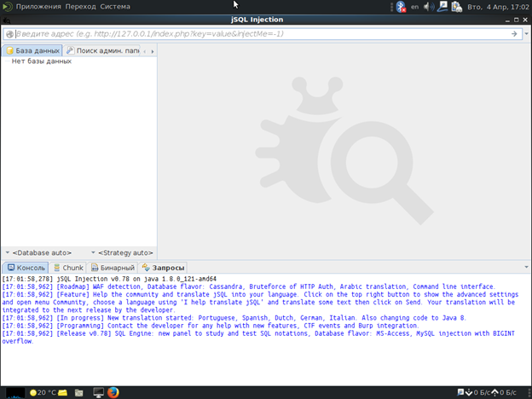This screenshot has width=532, height=399.
Task: Open the Приложения menu
Action: [x=32, y=6]
